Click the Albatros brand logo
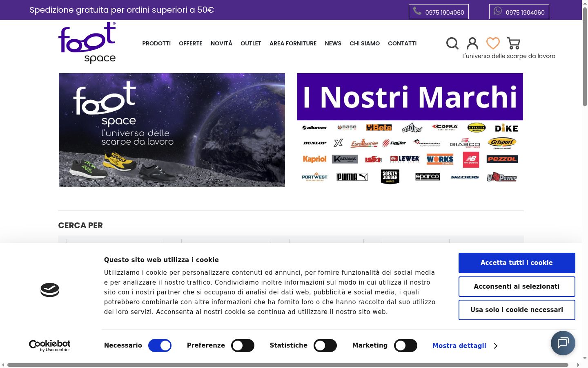The width and height of the screenshot is (588, 368). (x=314, y=128)
